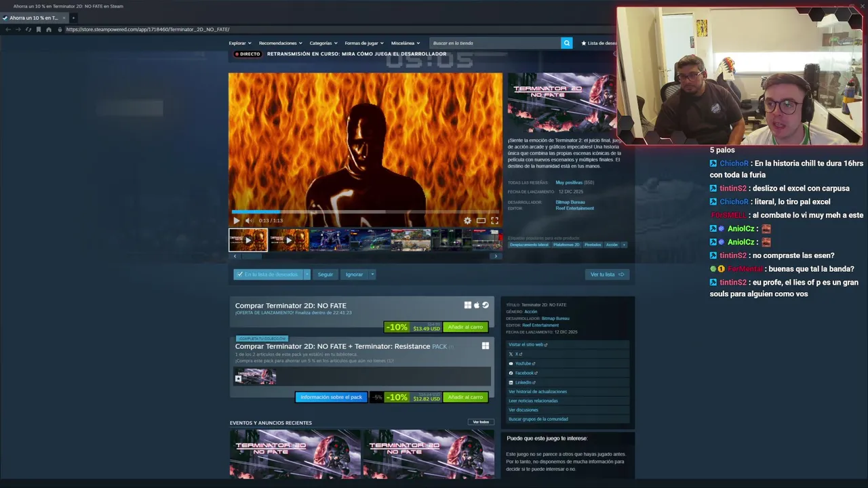Go forward in browser navigation
Image resolution: width=868 pixels, height=488 pixels.
(18, 29)
